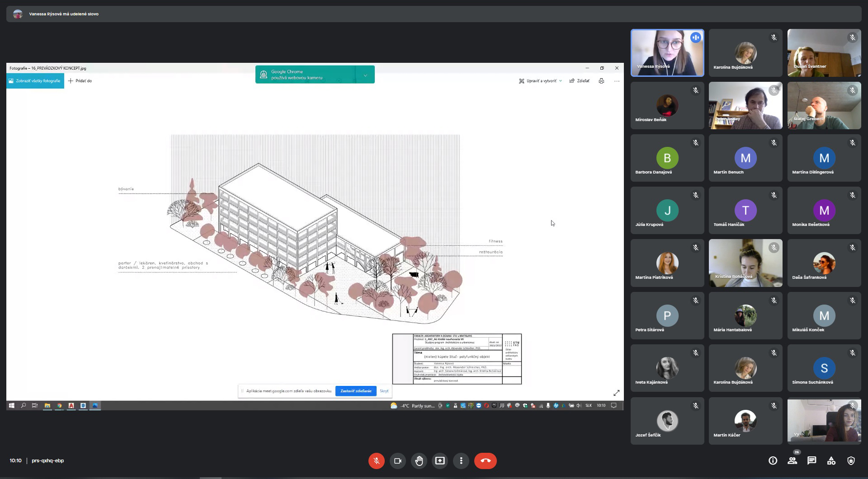
Task: Select Dušan Švantner's video tile
Action: click(824, 53)
